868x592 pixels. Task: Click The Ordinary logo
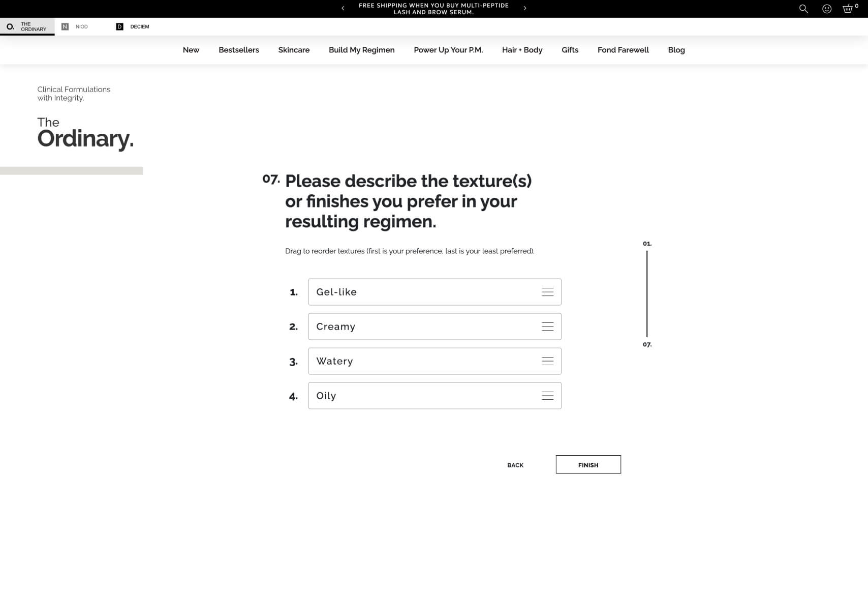click(85, 133)
